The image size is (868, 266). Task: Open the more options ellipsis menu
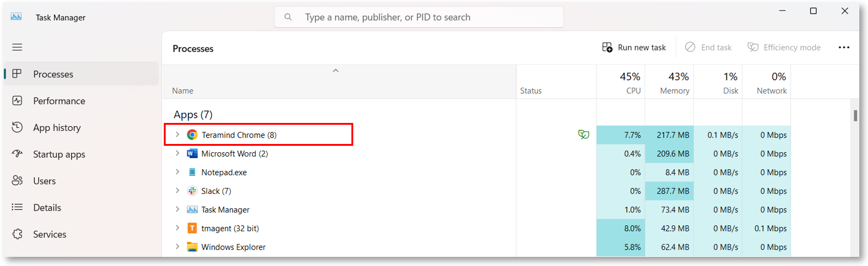click(844, 48)
